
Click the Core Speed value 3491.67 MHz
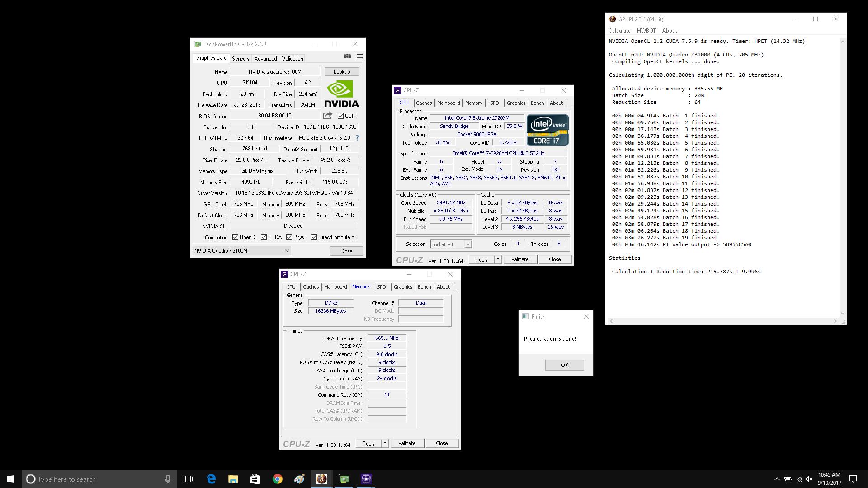[x=451, y=202]
